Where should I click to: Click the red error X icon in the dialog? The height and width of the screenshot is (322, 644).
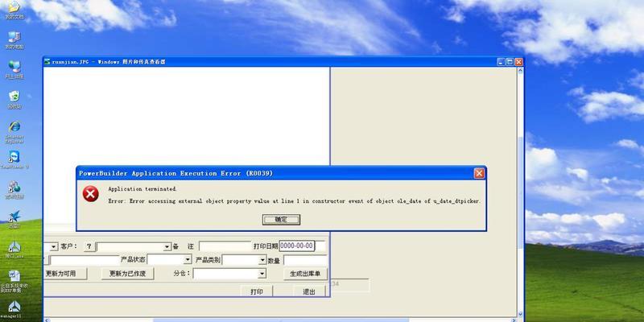[x=90, y=193]
